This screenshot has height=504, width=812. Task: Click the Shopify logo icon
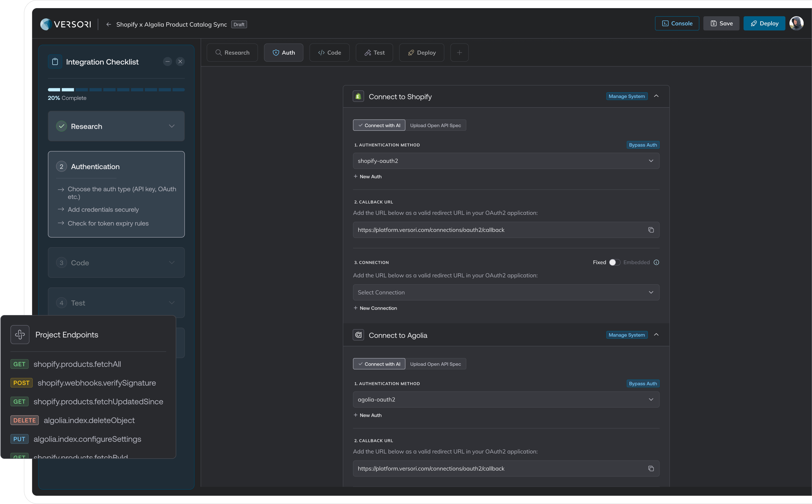click(358, 96)
